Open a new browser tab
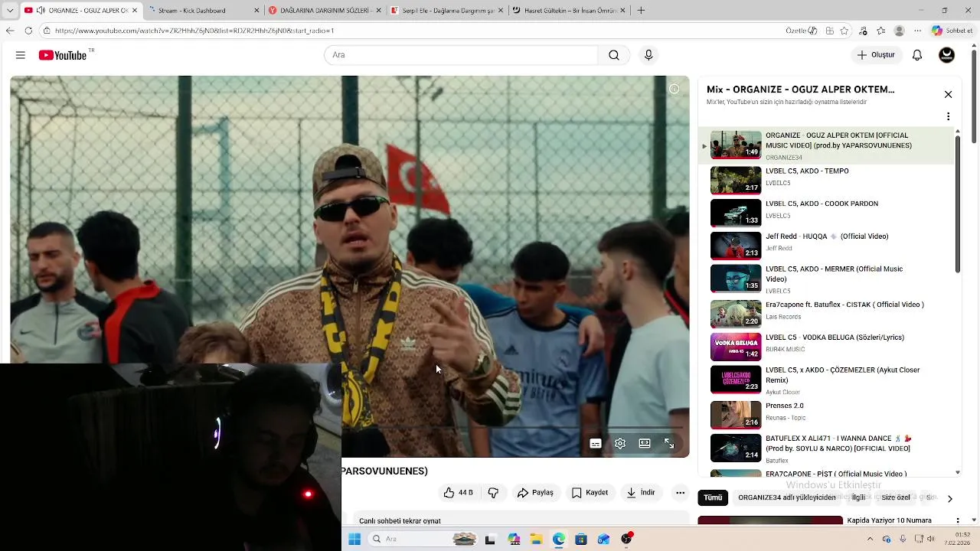Screen dimensions: 980x551 [641, 11]
